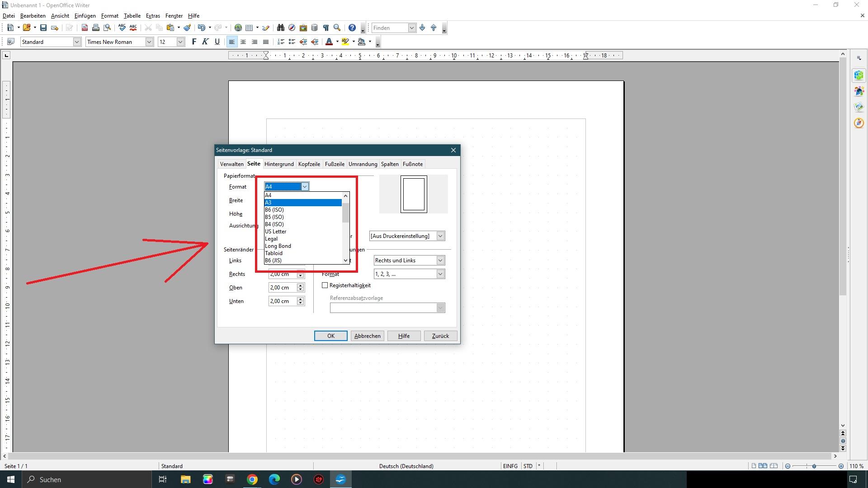The image size is (868, 488).
Task: Click the Bold formatting icon
Action: (x=194, y=42)
